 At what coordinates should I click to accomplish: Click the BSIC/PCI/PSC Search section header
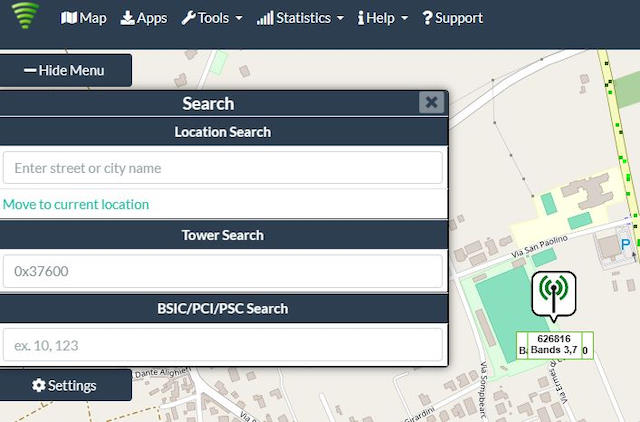(x=222, y=309)
